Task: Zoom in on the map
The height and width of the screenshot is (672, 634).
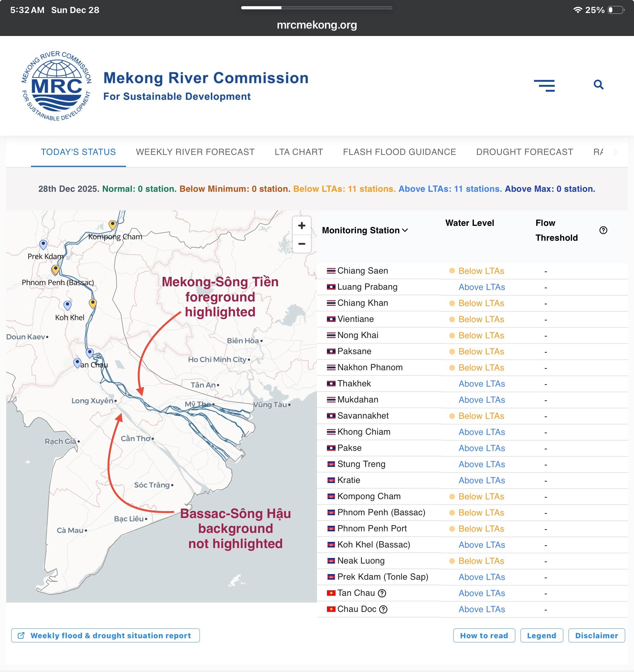Action: point(302,226)
